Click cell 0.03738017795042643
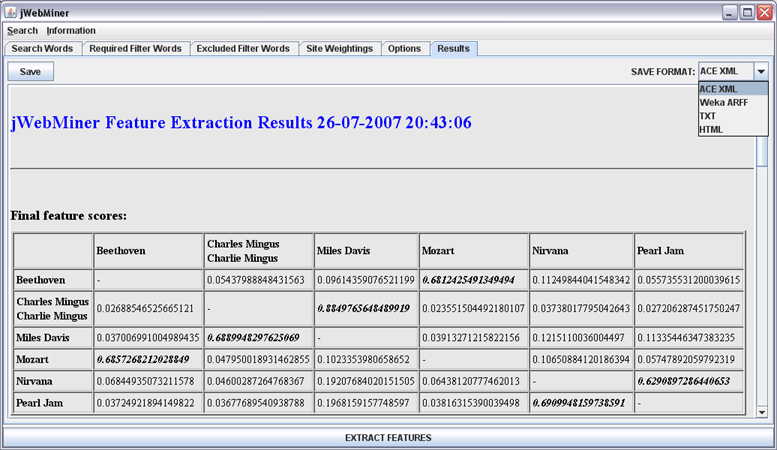Viewport: 777px width, 450px height. coord(581,309)
